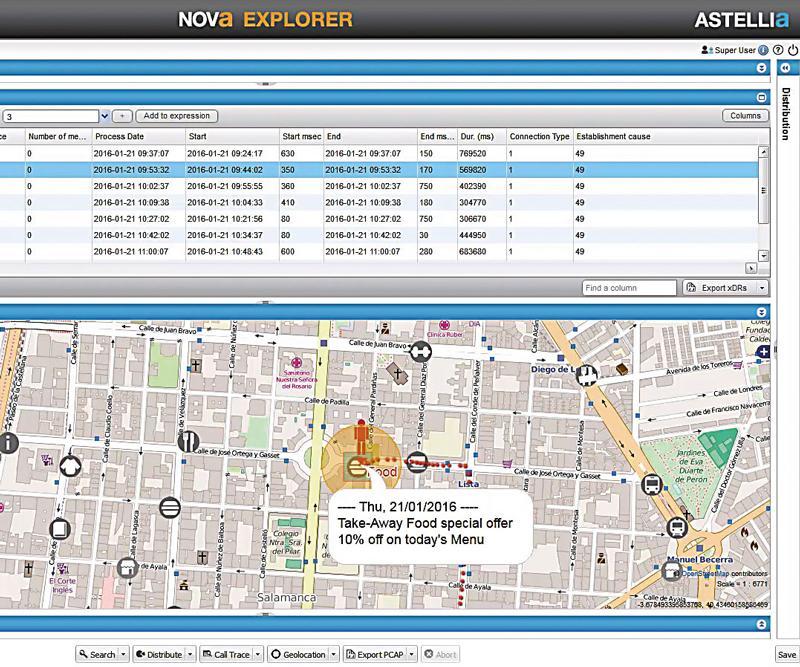Open the Distribution vertical tab
800x667 pixels.
pos(786,113)
